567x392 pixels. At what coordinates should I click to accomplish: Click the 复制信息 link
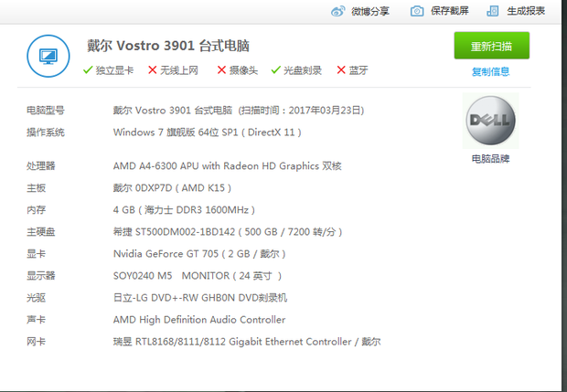pyautogui.click(x=490, y=71)
